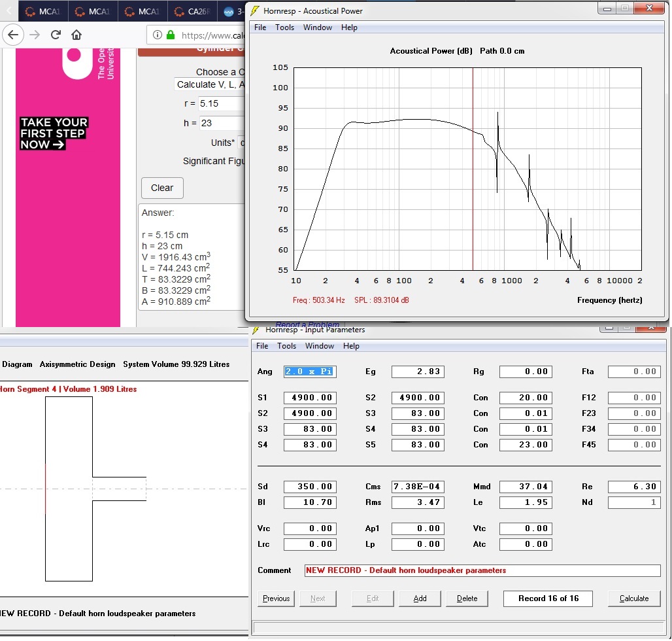
Task: Reload the page with refresh icon
Action: pyautogui.click(x=56, y=35)
